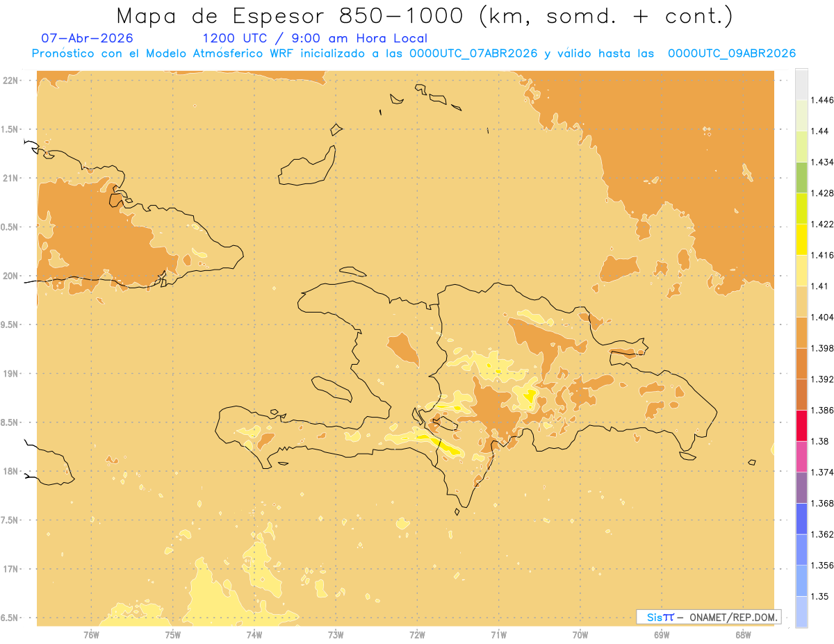
Task: Select the pink legend swatch above 1.374
Action: pos(801,456)
